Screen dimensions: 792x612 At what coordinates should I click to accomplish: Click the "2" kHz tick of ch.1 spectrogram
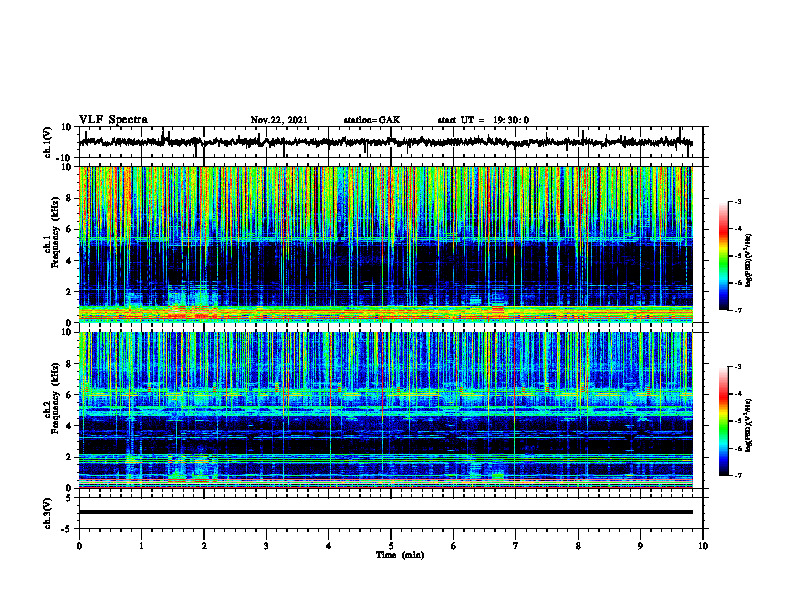pos(69,292)
